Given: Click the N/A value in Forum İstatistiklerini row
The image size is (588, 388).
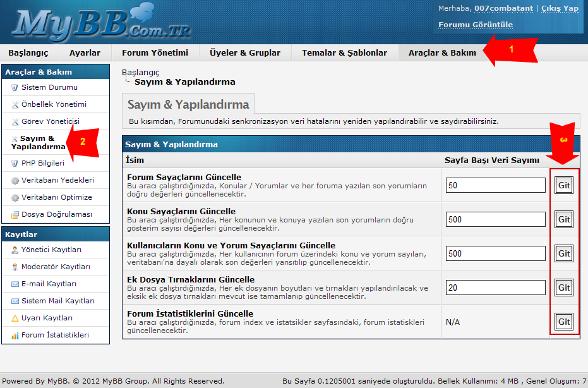Looking at the screenshot, I should tap(453, 322).
